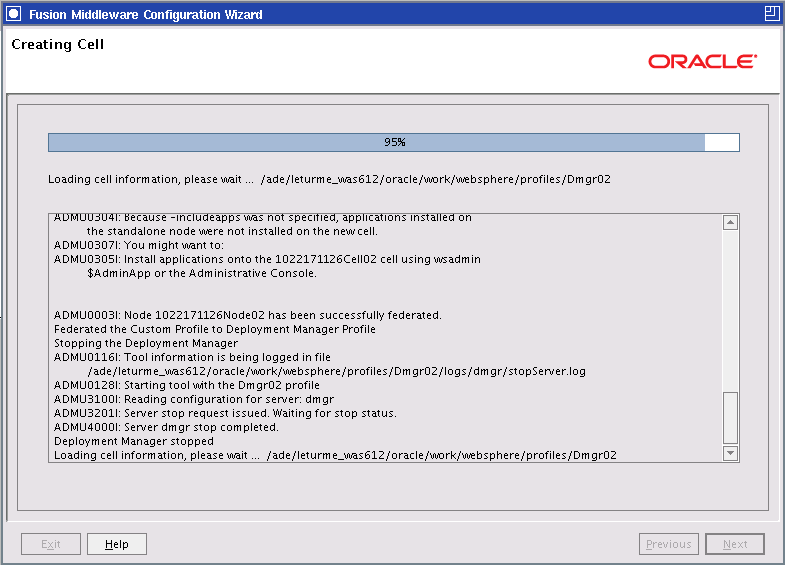Click the disabled Exit button
This screenshot has width=785, height=565.
[x=51, y=544]
